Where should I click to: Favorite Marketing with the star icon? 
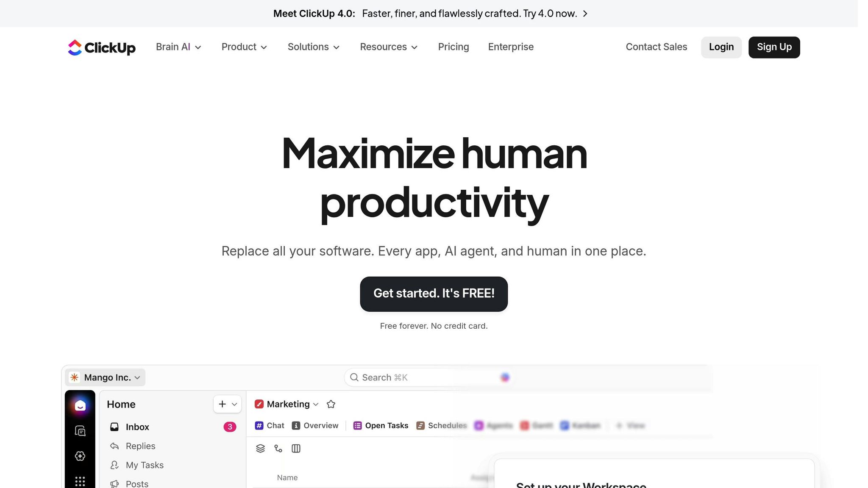pyautogui.click(x=331, y=405)
